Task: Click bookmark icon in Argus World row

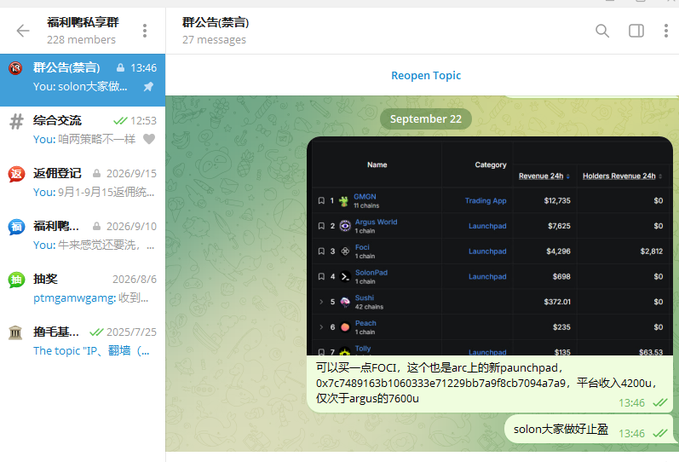Action: [x=321, y=226]
